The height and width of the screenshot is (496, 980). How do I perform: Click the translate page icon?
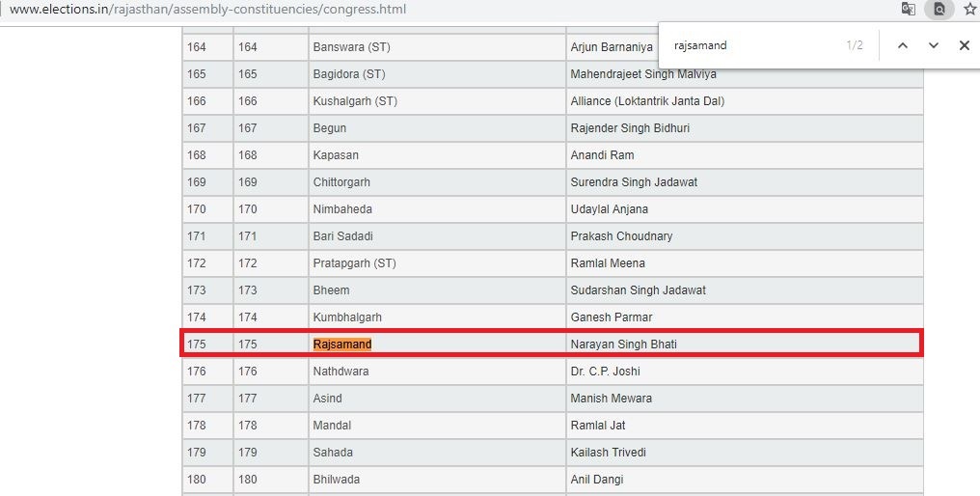tap(908, 10)
